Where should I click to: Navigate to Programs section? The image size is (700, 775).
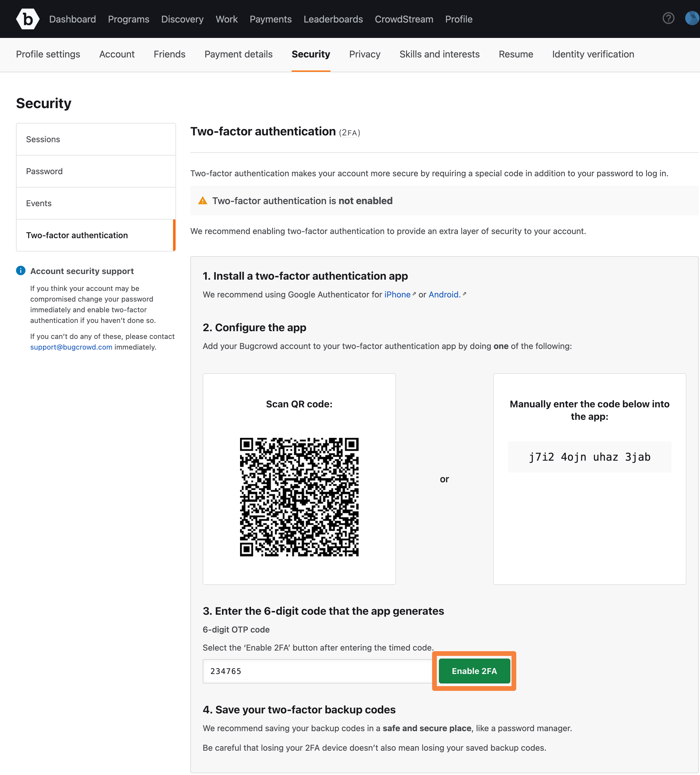click(129, 19)
